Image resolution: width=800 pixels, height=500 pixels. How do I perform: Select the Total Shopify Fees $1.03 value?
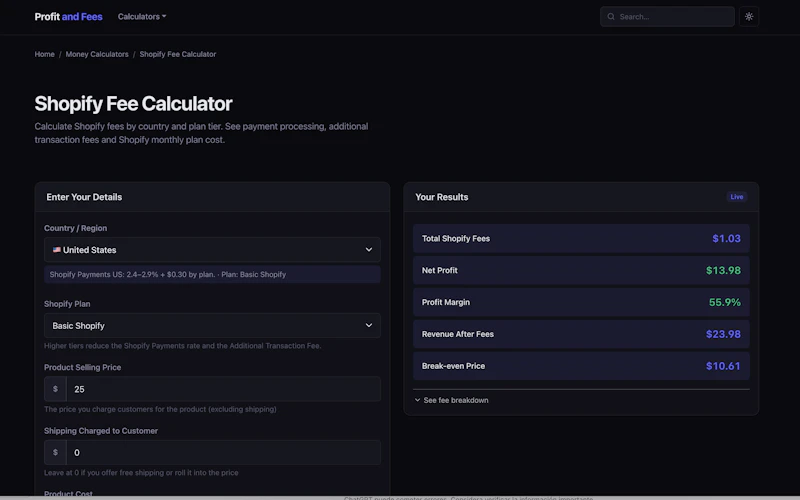(727, 238)
